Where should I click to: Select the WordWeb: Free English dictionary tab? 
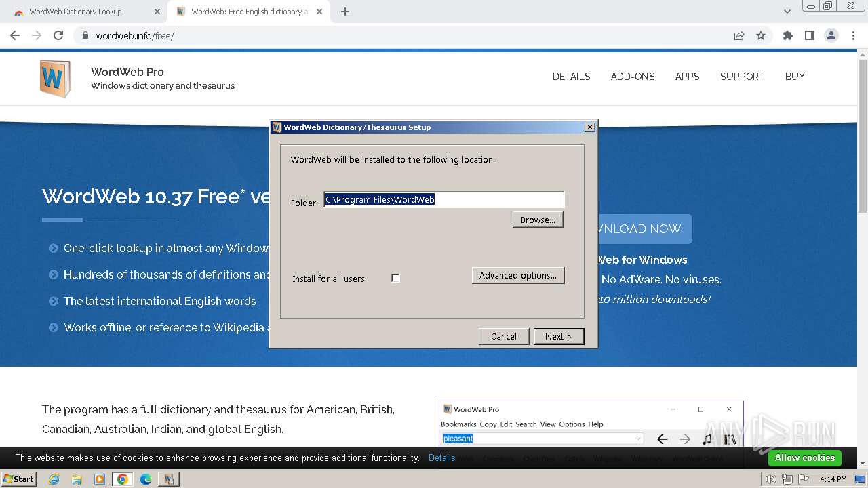coord(248,12)
